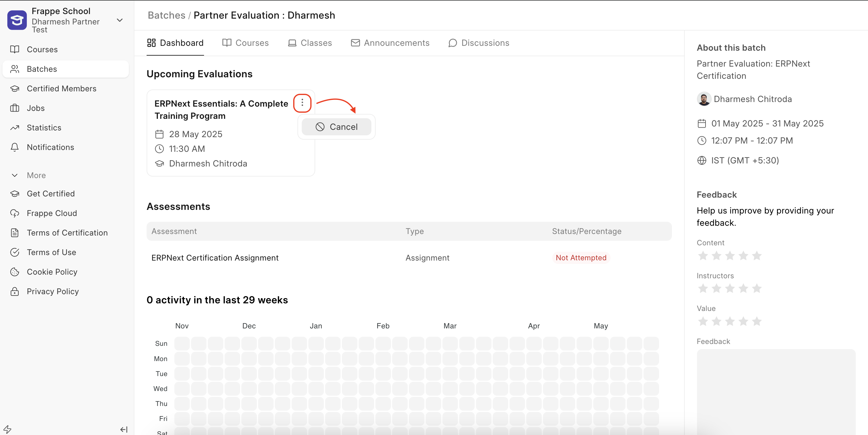The image size is (868, 435).
Task: Click the 28 May 2025 evaluation date
Action: pyautogui.click(x=195, y=134)
